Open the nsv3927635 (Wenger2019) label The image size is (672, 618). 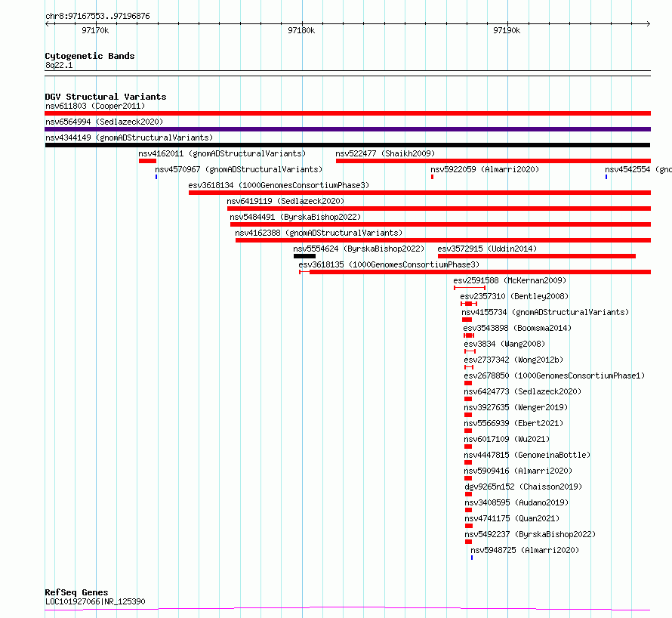[516, 407]
